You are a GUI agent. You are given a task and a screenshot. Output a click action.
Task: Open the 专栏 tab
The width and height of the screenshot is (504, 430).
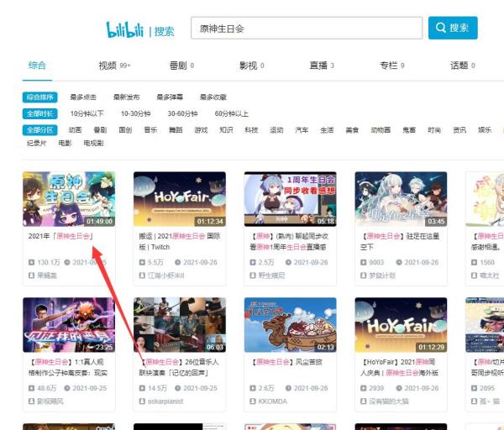tap(388, 65)
